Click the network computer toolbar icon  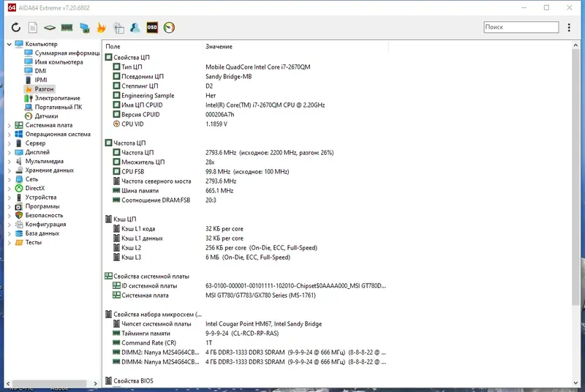pyautogui.click(x=85, y=28)
